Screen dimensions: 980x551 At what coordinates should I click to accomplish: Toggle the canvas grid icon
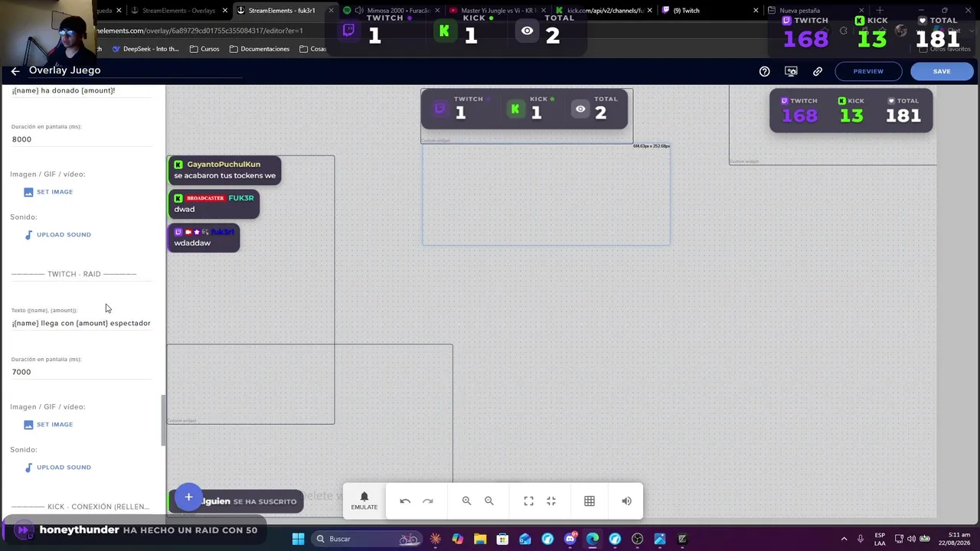click(590, 501)
